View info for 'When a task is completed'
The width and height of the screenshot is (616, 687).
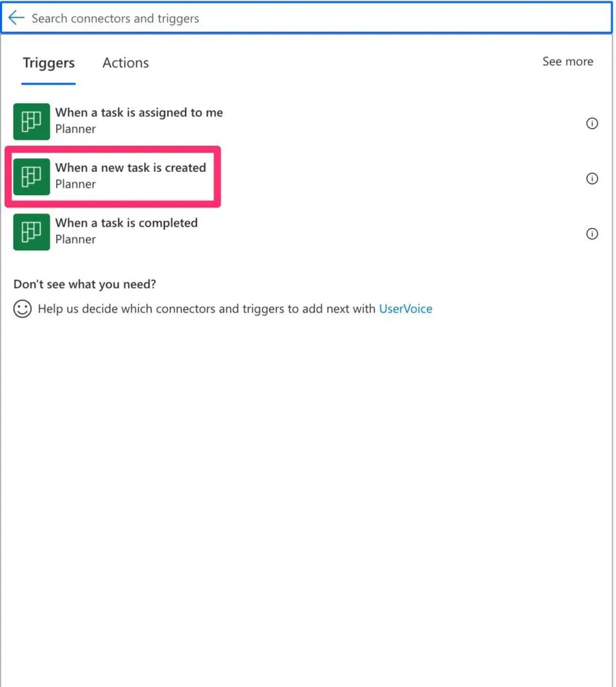pyautogui.click(x=592, y=234)
